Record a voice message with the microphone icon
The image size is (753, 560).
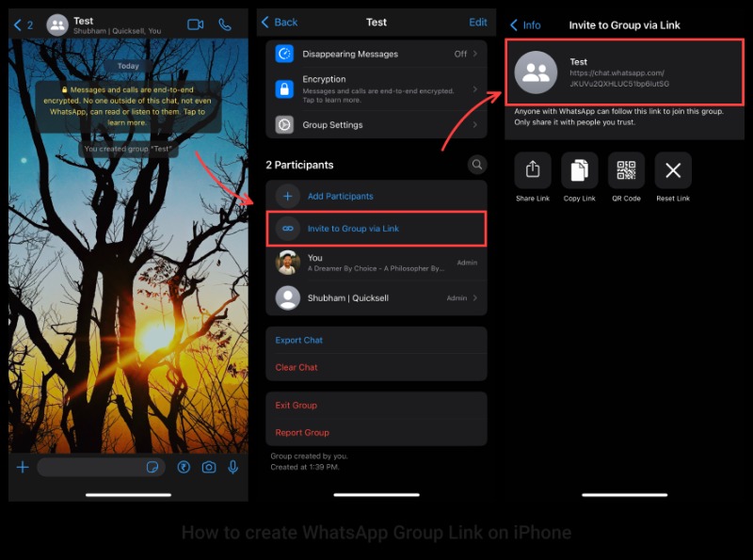tap(234, 467)
